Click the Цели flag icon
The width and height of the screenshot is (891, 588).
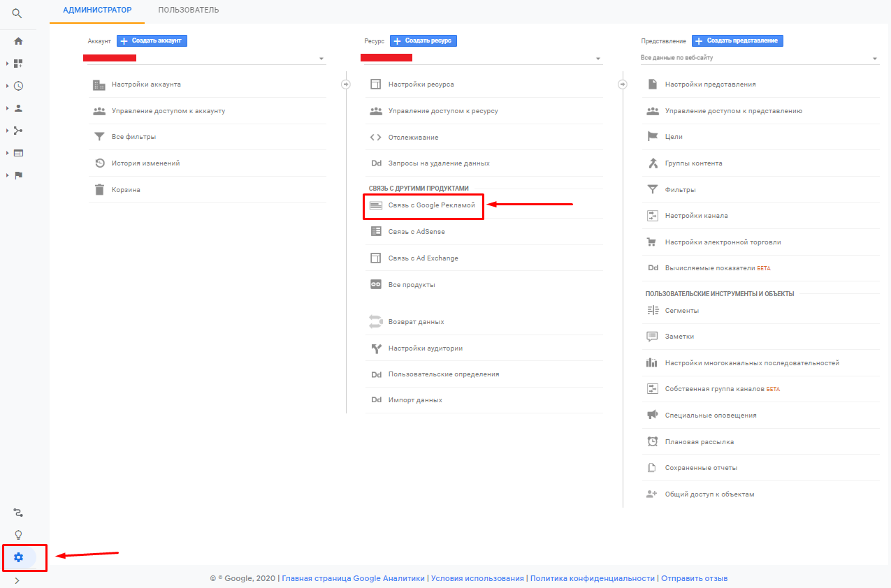[653, 137]
